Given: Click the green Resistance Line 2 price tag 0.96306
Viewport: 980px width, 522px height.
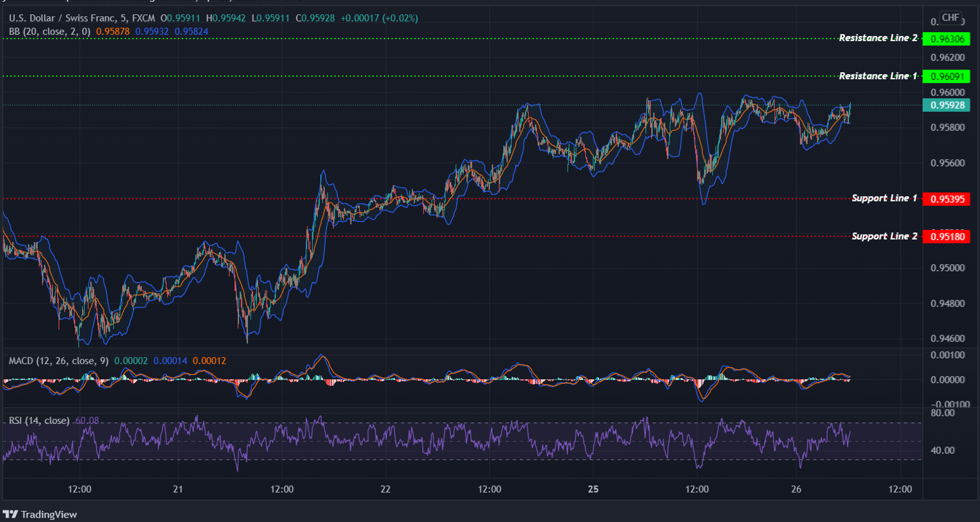Looking at the screenshot, I should click(x=948, y=38).
